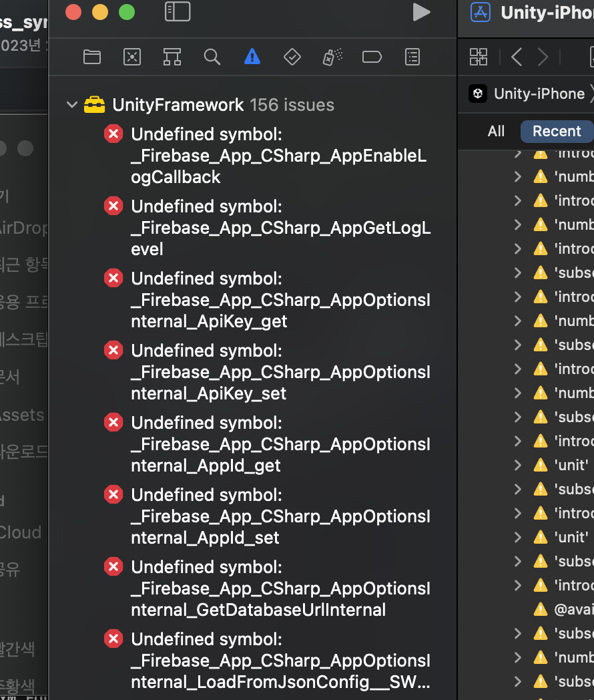This screenshot has height=700, width=594.
Task: Go forward in editor history
Action: (543, 57)
